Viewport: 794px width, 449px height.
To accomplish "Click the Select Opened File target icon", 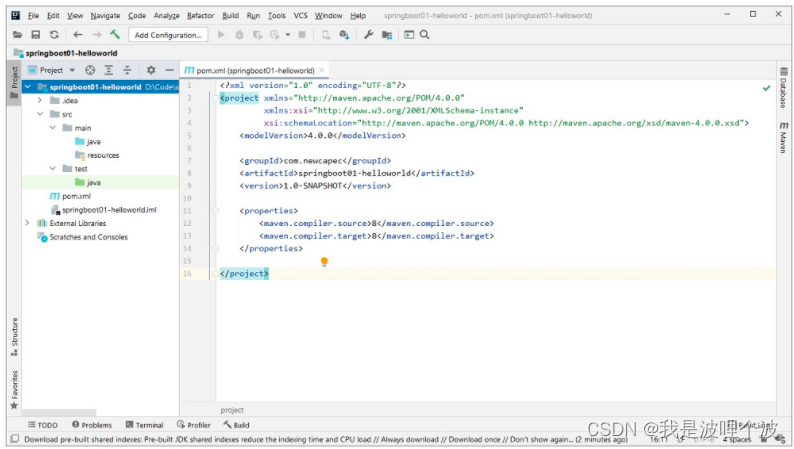I will tap(90, 70).
